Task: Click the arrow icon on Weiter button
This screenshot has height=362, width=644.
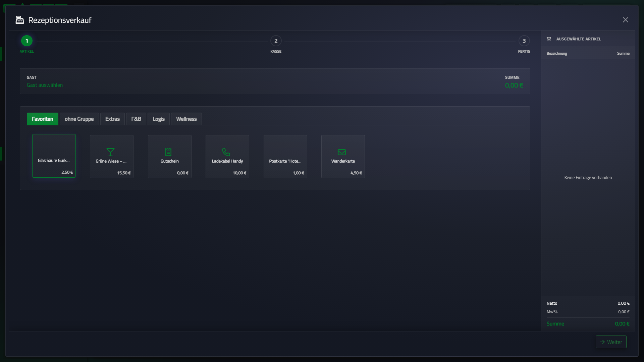Action: (x=602, y=342)
